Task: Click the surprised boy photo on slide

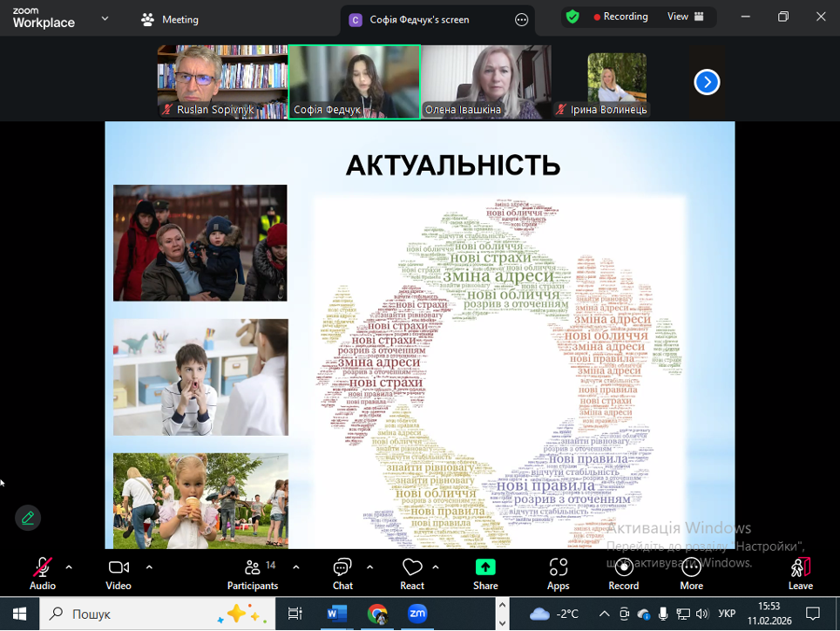Action: (200, 377)
